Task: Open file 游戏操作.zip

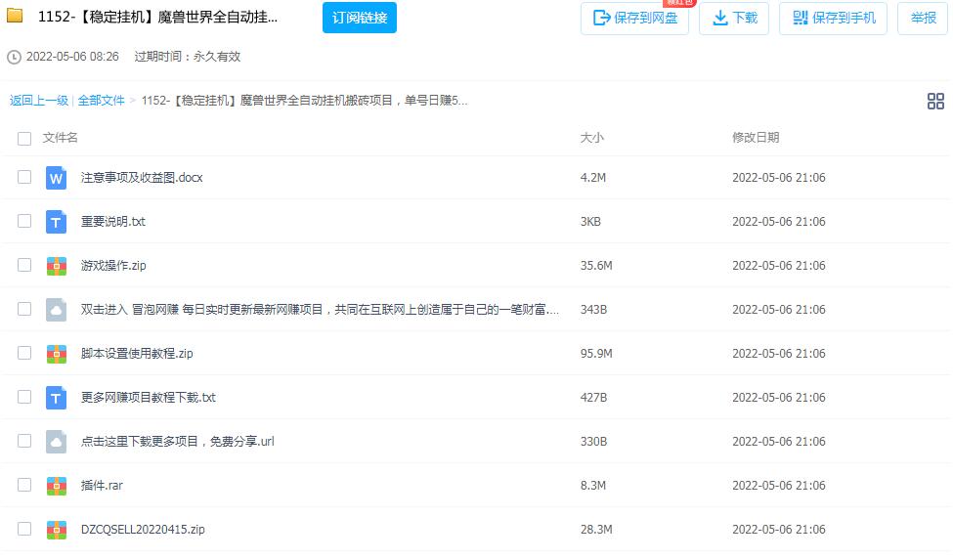Action: click(113, 266)
